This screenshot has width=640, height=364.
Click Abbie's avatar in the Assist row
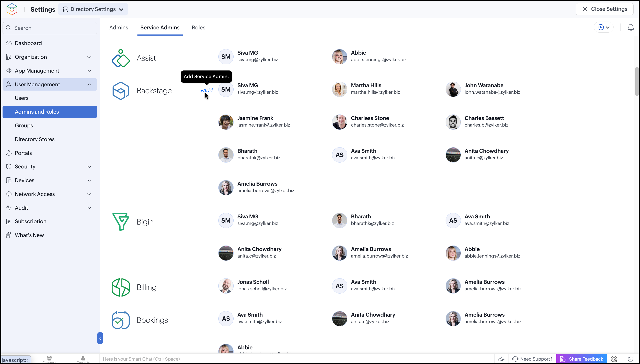pyautogui.click(x=339, y=57)
